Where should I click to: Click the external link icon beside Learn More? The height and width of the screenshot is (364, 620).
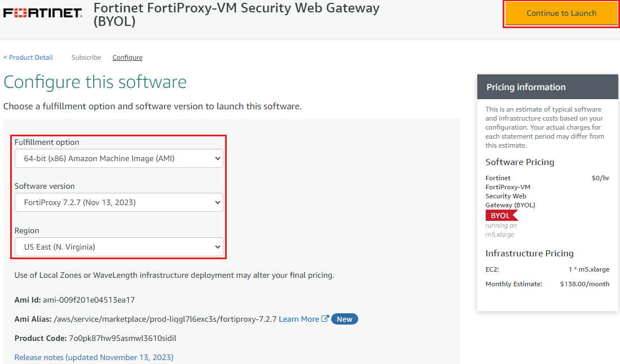tap(325, 319)
